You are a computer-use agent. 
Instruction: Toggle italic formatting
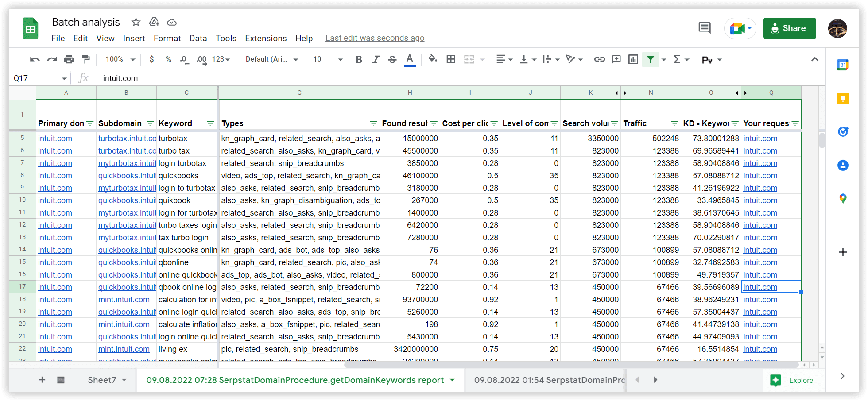point(376,59)
